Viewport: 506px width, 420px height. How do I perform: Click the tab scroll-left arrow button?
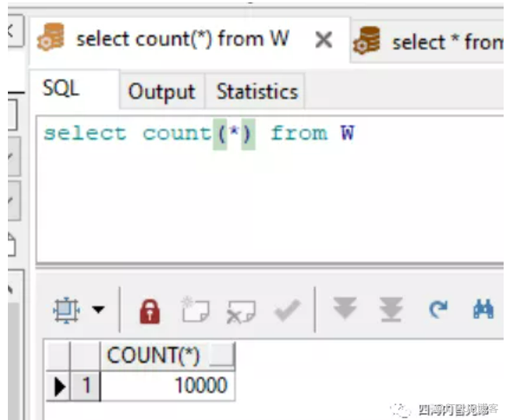(x=14, y=32)
